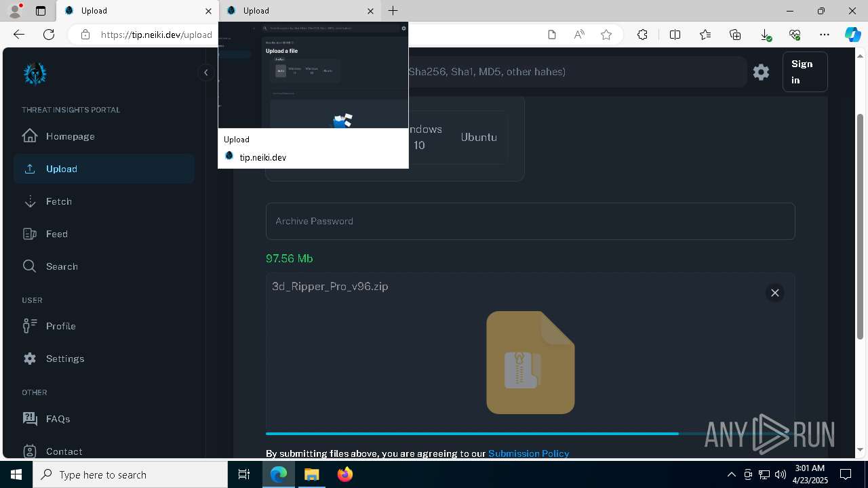Open the Favorites list icon
Image resolution: width=868 pixels, height=488 pixels.
(x=705, y=35)
